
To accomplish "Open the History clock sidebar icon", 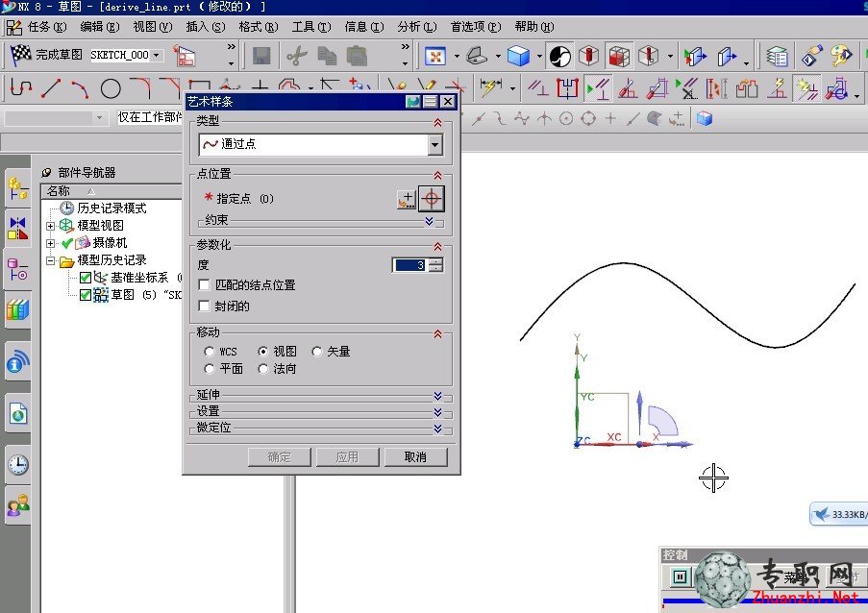I will (x=17, y=464).
